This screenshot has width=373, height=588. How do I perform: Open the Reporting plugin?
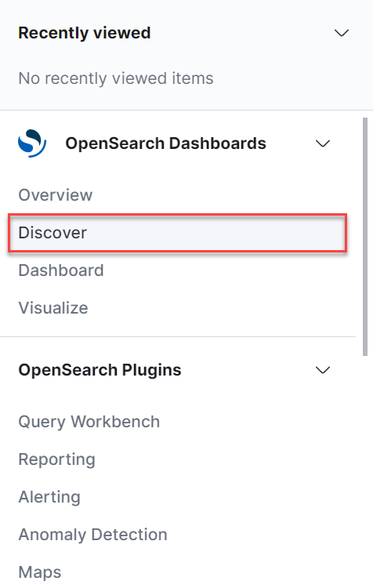57,459
